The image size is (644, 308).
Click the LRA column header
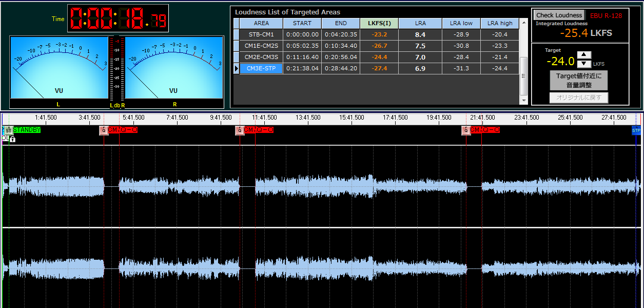[420, 23]
